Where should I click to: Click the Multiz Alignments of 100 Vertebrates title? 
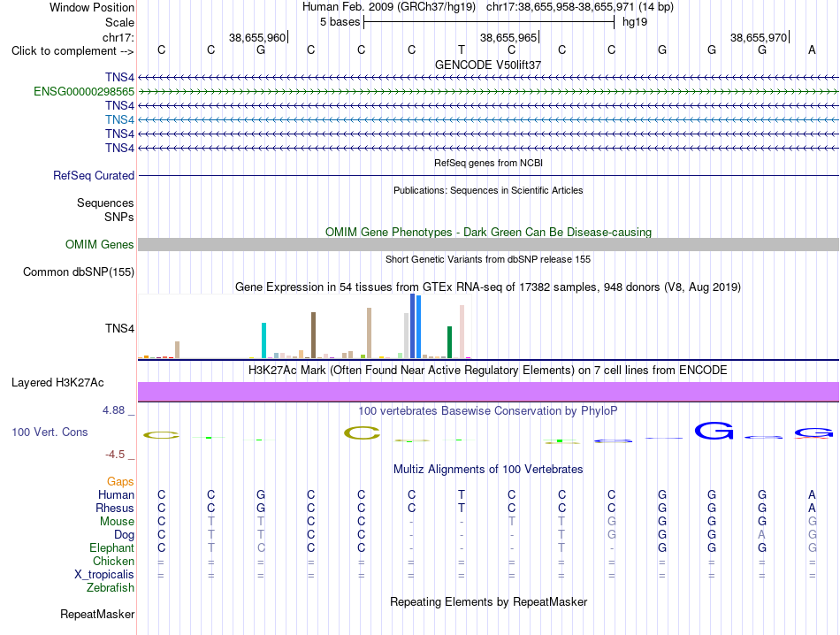point(488,470)
